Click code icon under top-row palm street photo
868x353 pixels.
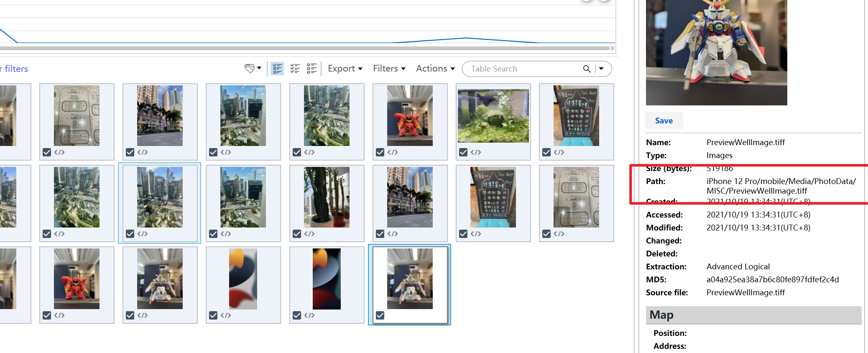(143, 152)
